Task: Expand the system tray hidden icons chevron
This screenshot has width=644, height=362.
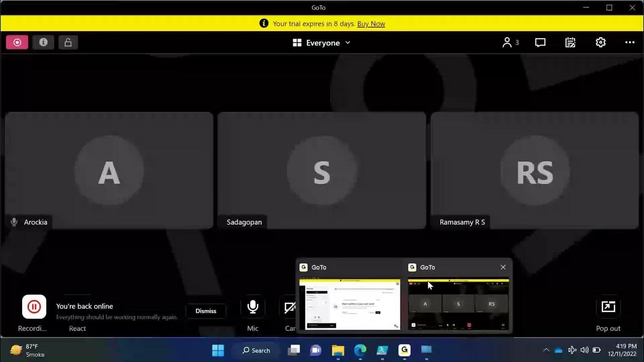Action: pyautogui.click(x=546, y=350)
